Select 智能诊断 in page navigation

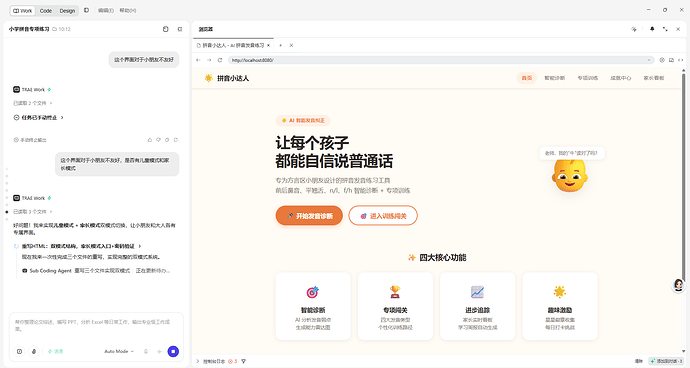coord(554,78)
